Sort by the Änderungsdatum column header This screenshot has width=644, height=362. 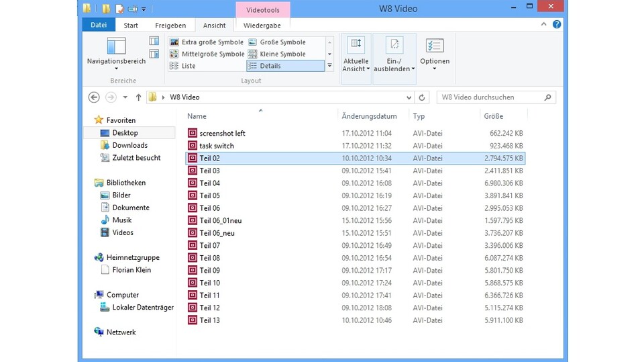pyautogui.click(x=369, y=116)
